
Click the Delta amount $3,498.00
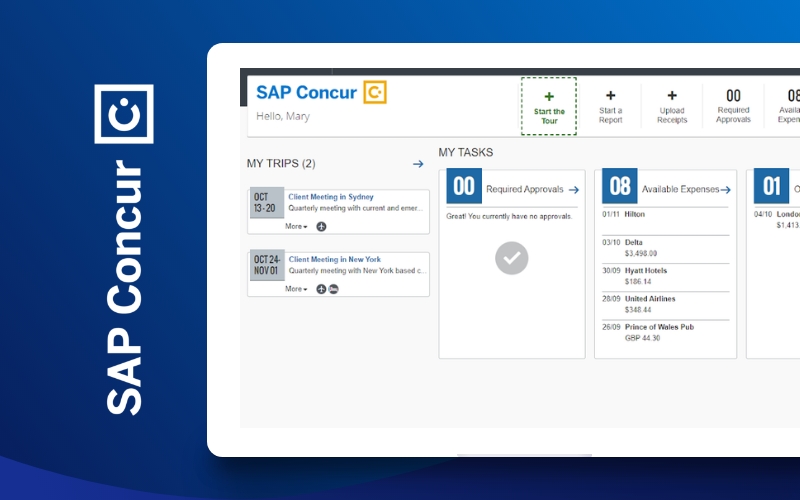(641, 254)
